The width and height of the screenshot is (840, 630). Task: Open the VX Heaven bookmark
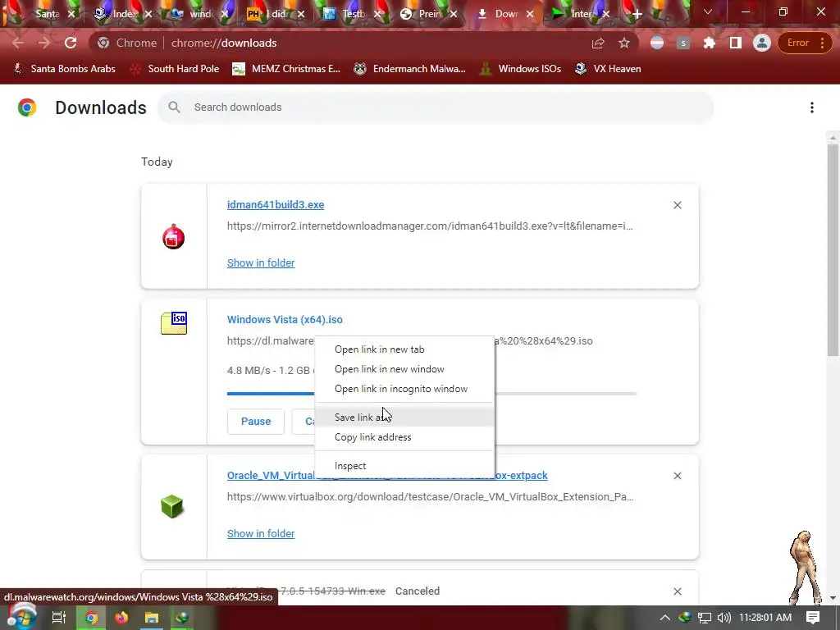click(x=608, y=69)
